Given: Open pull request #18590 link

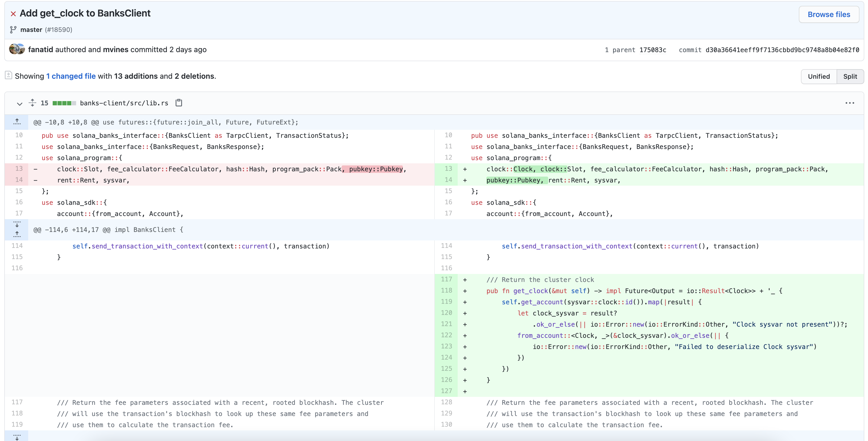Looking at the screenshot, I should [59, 30].
